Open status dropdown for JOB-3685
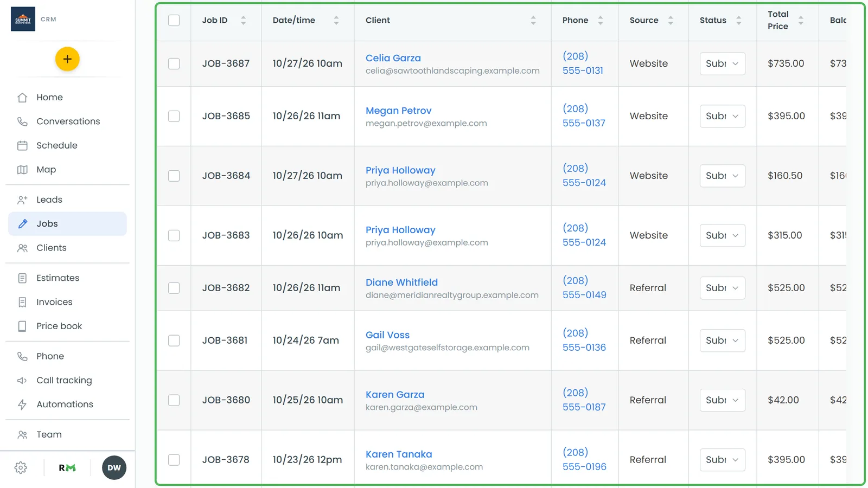Image resolution: width=868 pixels, height=488 pixels. pos(722,116)
